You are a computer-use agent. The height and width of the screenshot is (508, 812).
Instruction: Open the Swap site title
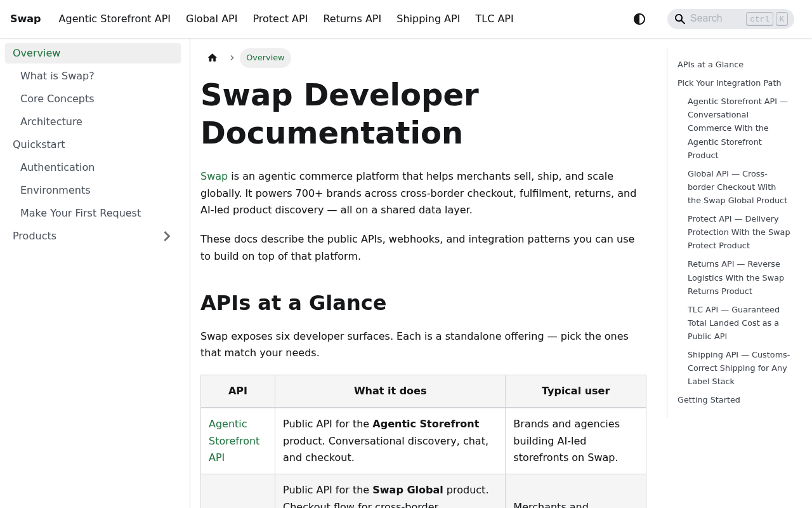[x=25, y=19]
